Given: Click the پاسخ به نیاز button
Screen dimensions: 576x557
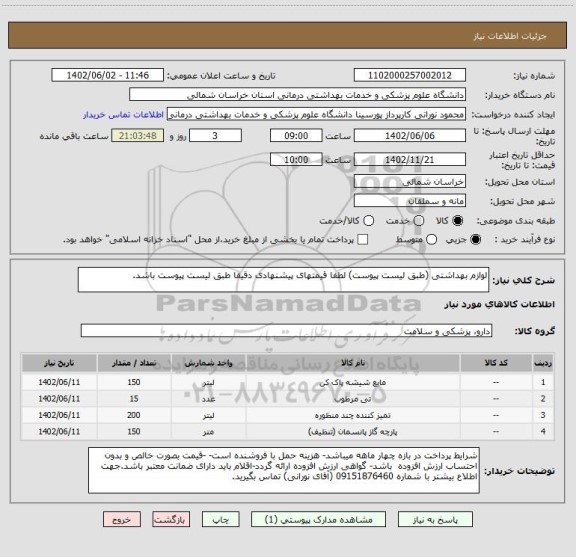Looking at the screenshot, I should [435, 520].
